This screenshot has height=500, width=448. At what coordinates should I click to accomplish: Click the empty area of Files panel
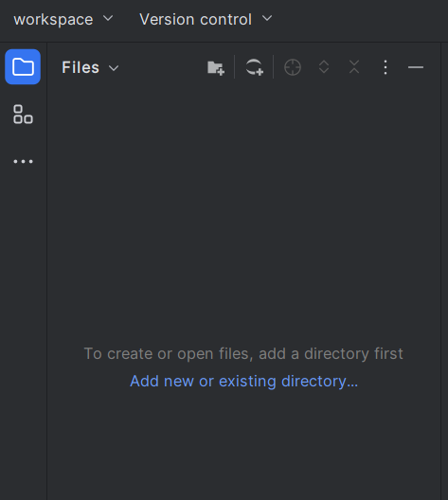pos(244,207)
